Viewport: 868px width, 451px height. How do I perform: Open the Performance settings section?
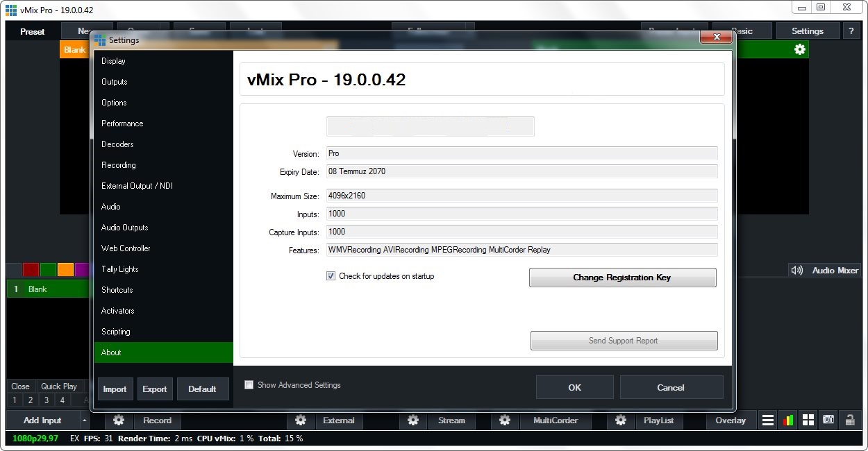164,124
